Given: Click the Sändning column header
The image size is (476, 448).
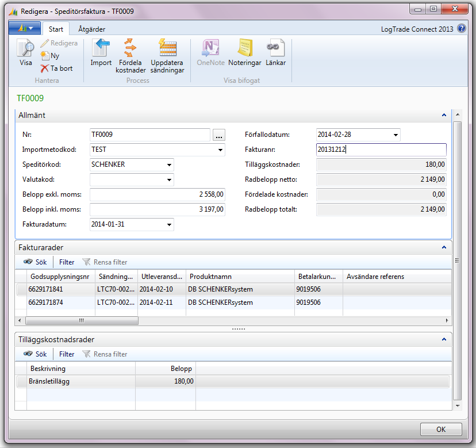Looking at the screenshot, I should pyautogui.click(x=116, y=277).
